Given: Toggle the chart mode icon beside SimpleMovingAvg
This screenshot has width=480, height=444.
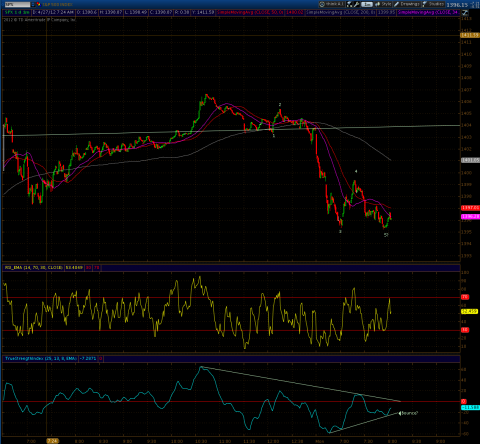Looking at the screenshot, I should pyautogui.click(x=465, y=13).
